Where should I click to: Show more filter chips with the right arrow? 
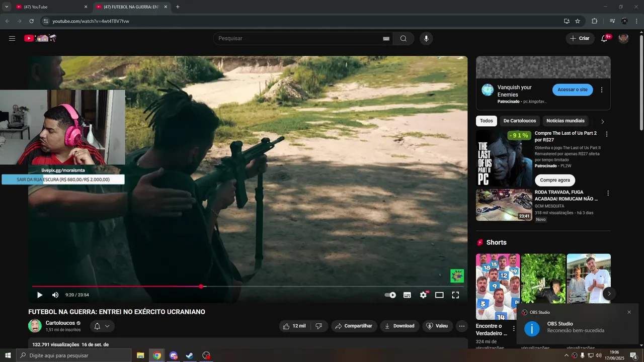(603, 121)
